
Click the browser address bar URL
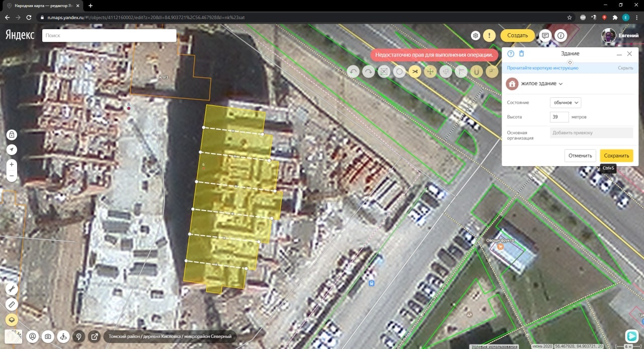click(146, 17)
